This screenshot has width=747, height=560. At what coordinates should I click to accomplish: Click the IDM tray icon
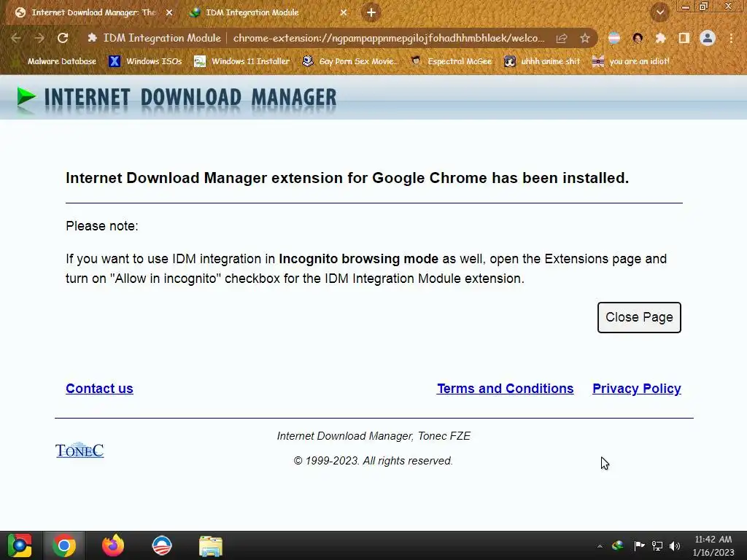pos(618,545)
